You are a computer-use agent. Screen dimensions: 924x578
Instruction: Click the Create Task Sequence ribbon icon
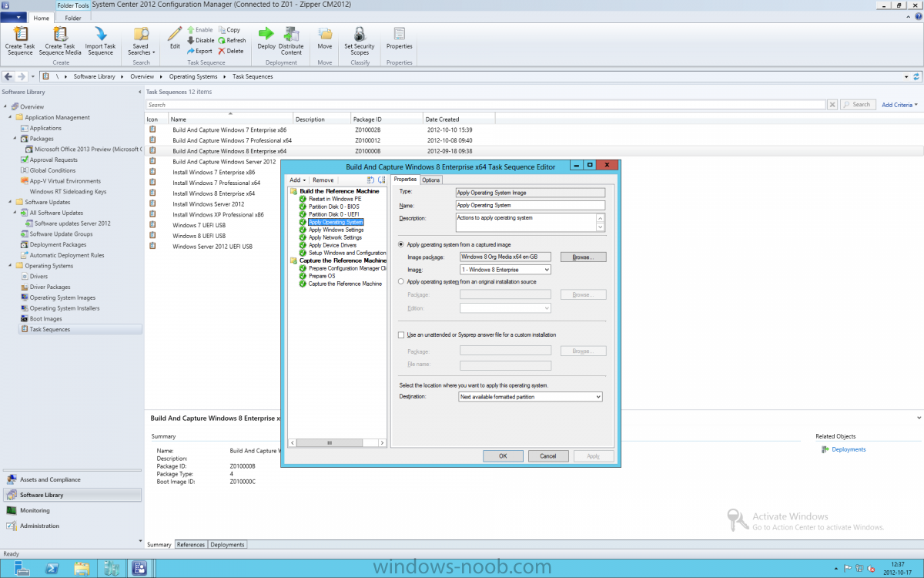(20, 34)
